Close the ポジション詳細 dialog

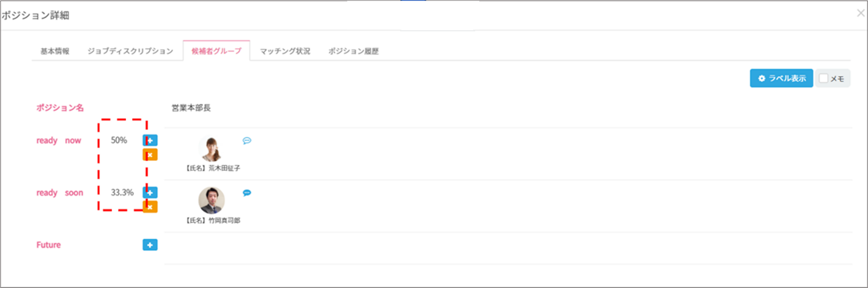coord(861,13)
